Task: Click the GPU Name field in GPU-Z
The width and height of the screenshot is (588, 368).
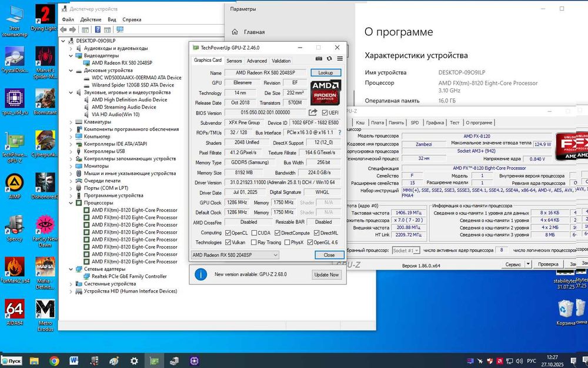Action: 266,73
